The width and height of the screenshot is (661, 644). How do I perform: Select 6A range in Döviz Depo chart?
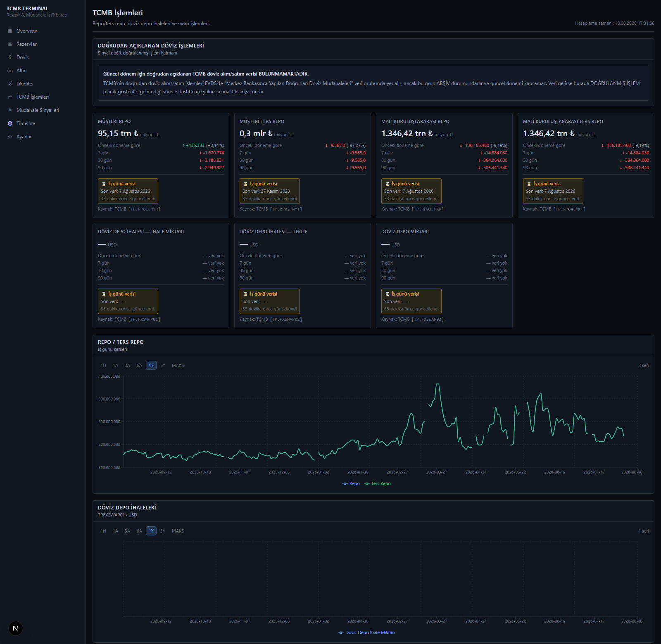pos(139,531)
